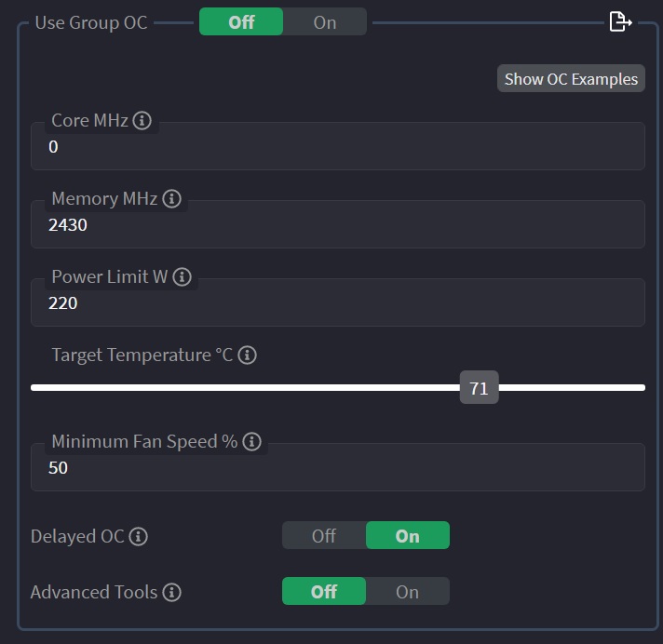Show OC Examples
Viewport: 663px width, 644px height.
click(571, 78)
